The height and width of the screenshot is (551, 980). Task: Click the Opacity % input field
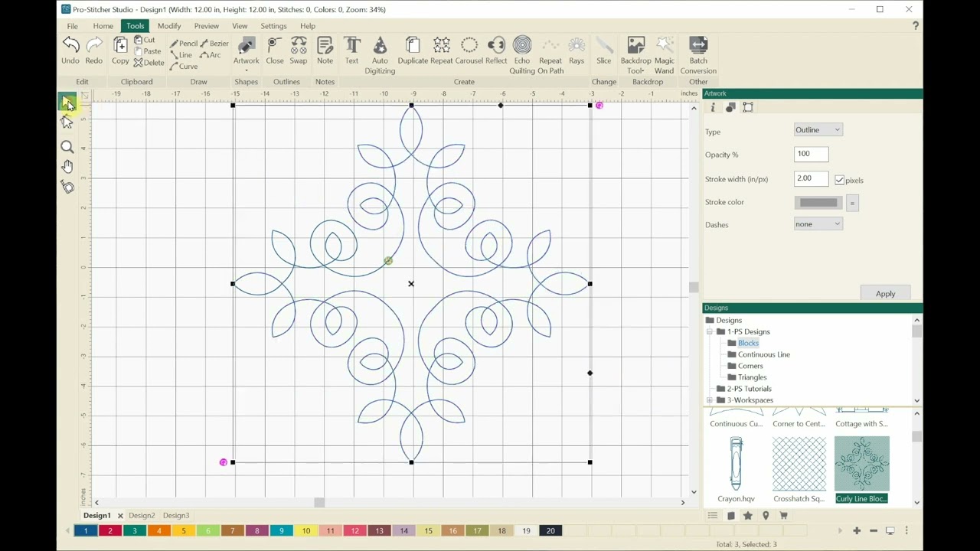tap(812, 154)
